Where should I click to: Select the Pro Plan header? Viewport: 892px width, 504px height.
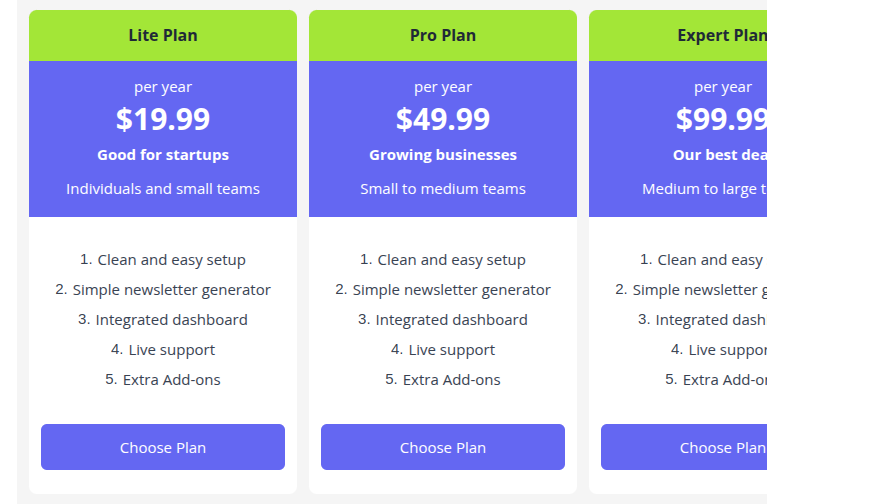[443, 35]
